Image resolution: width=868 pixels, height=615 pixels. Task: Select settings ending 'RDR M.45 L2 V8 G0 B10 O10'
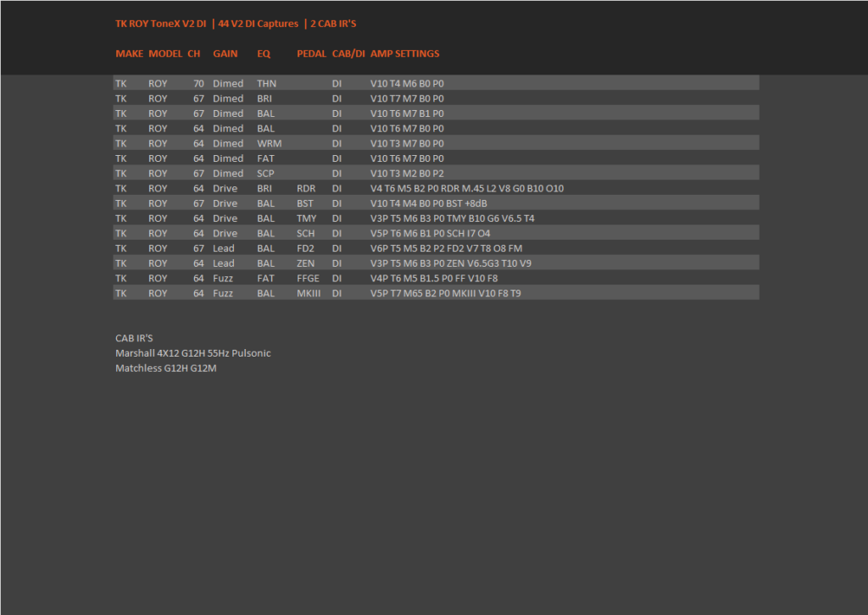[467, 188]
